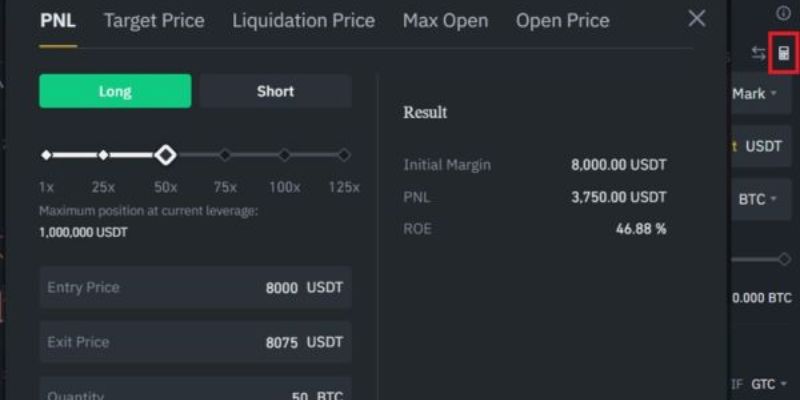Click the Quantity BTC input field
The height and width of the screenshot is (400, 800).
195,389
